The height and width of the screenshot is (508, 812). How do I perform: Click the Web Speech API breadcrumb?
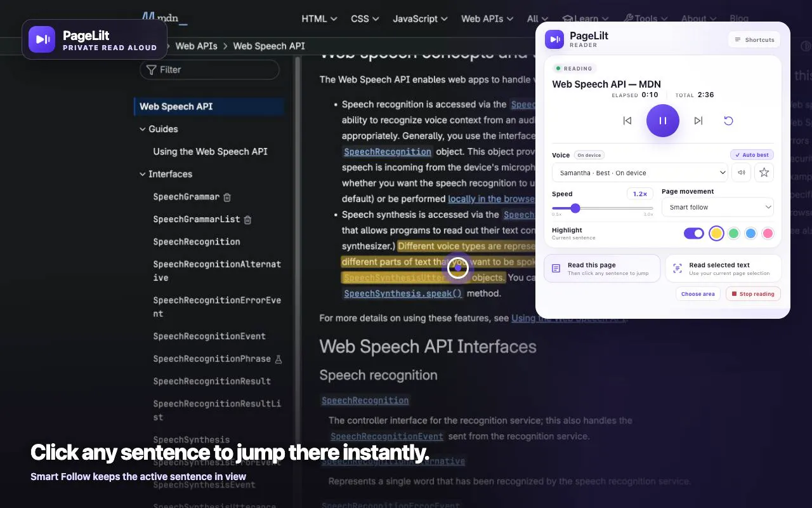[x=269, y=46]
